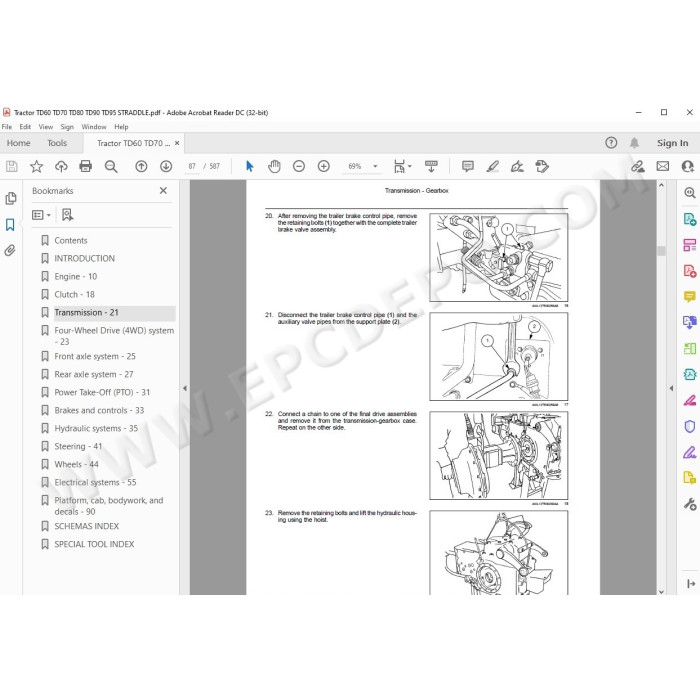Send the file by email envelope icon
The image size is (700, 700).
663,167
